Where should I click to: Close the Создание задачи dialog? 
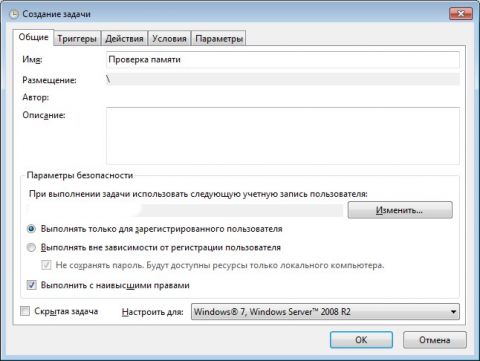pyautogui.click(x=461, y=13)
